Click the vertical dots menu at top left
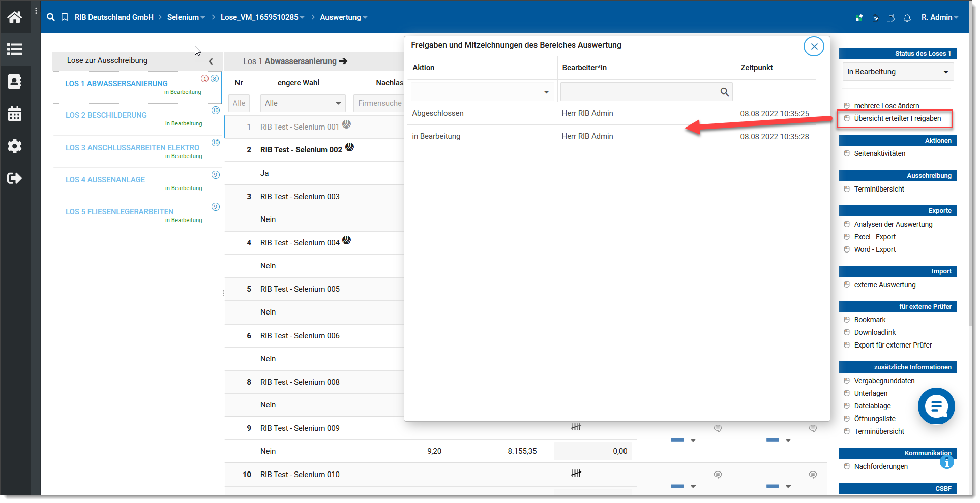Image resolution: width=980 pixels, height=503 pixels. [x=36, y=11]
